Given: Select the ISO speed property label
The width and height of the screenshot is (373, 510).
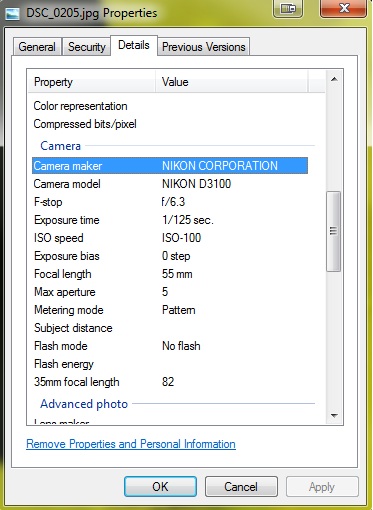Looking at the screenshot, I should [x=59, y=238].
